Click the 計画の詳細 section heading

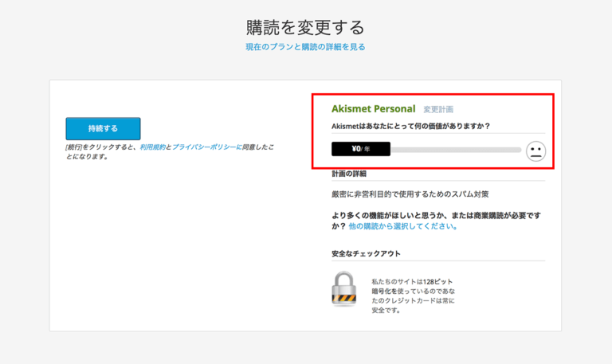point(349,174)
